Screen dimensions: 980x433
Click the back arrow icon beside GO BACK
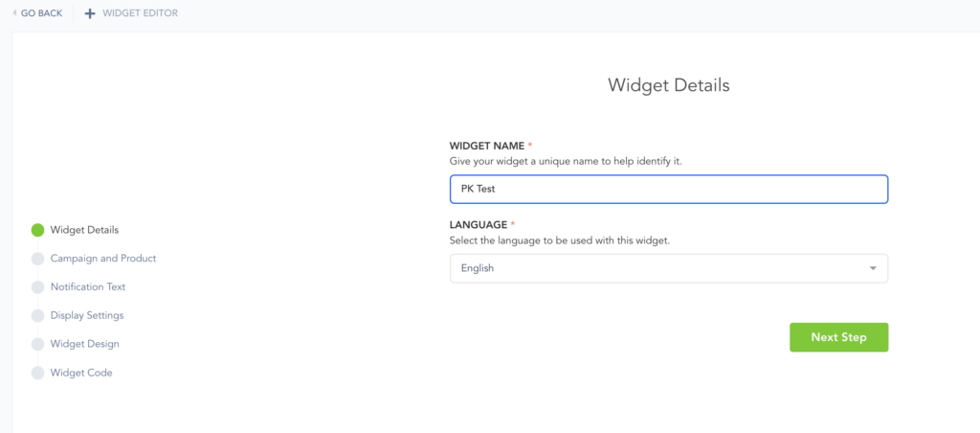click(14, 13)
